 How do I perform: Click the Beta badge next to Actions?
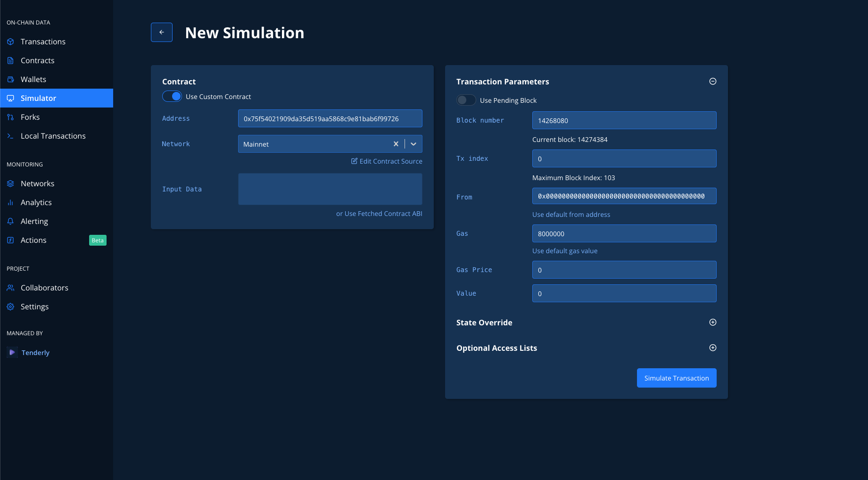point(98,240)
